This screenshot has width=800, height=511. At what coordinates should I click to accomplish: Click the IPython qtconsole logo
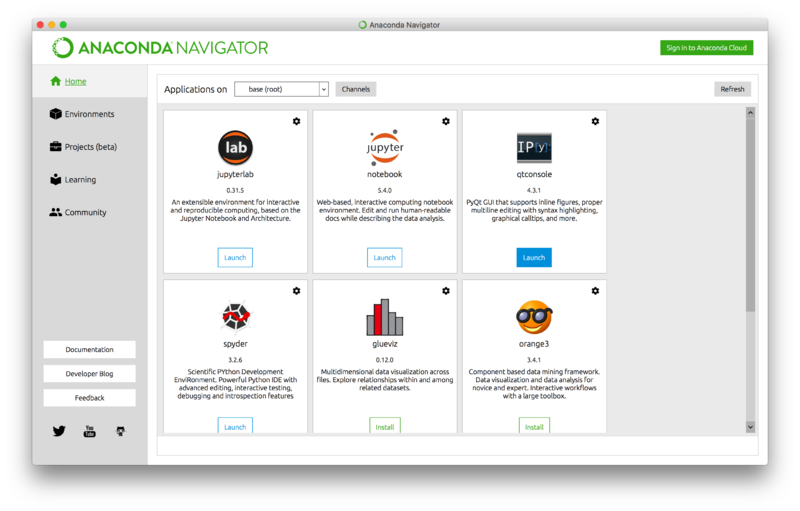(534, 148)
